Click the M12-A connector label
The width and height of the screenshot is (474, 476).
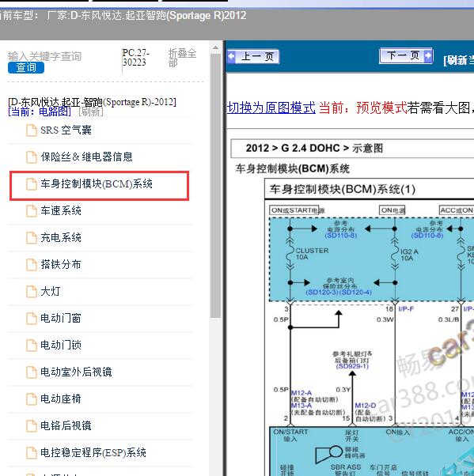point(301,393)
